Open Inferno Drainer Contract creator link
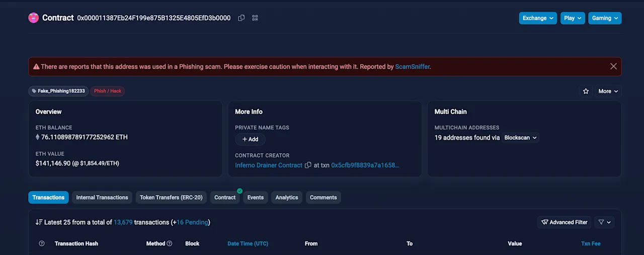 tap(269, 165)
